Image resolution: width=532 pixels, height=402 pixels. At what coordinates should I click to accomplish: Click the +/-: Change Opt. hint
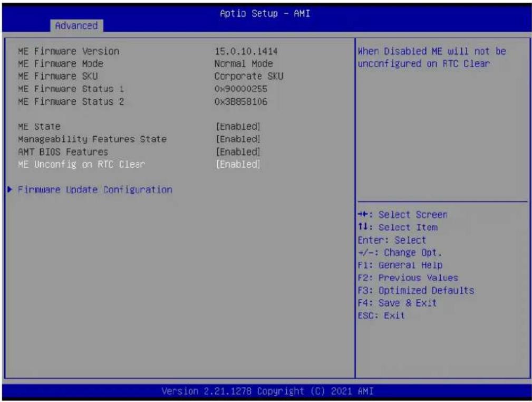pyautogui.click(x=400, y=253)
